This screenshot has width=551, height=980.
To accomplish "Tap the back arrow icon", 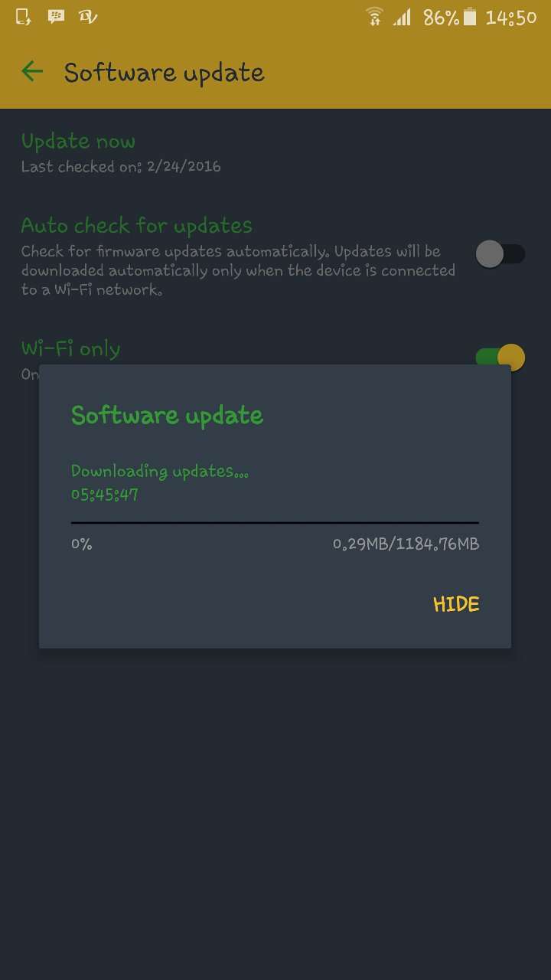I will coord(32,72).
